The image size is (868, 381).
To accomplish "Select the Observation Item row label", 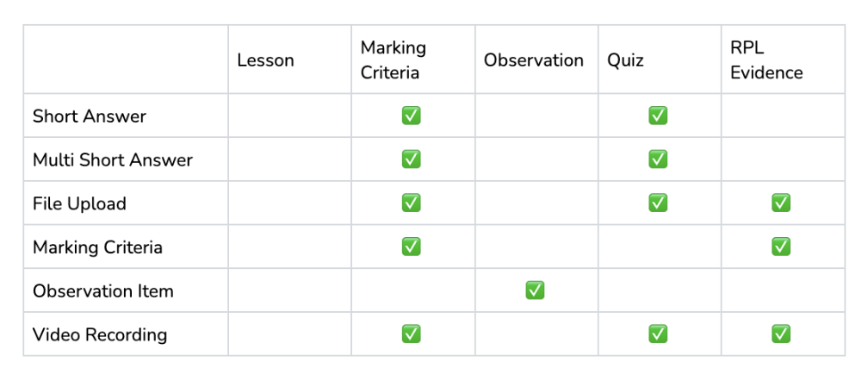I will pyautogui.click(x=103, y=290).
